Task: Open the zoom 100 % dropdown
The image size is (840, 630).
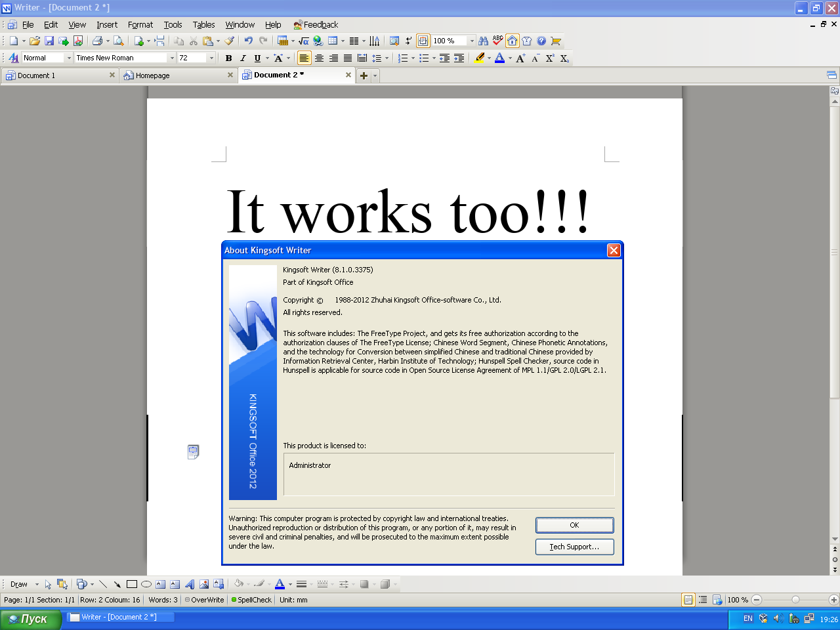Action: [x=472, y=41]
